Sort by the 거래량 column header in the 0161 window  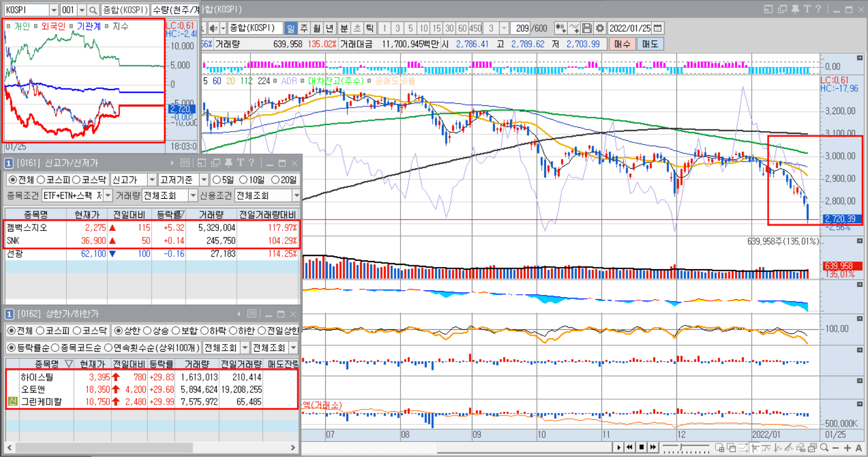pyautogui.click(x=211, y=215)
